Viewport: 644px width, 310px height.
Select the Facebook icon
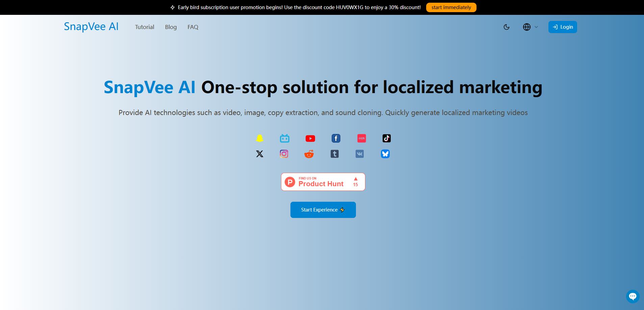(x=336, y=138)
